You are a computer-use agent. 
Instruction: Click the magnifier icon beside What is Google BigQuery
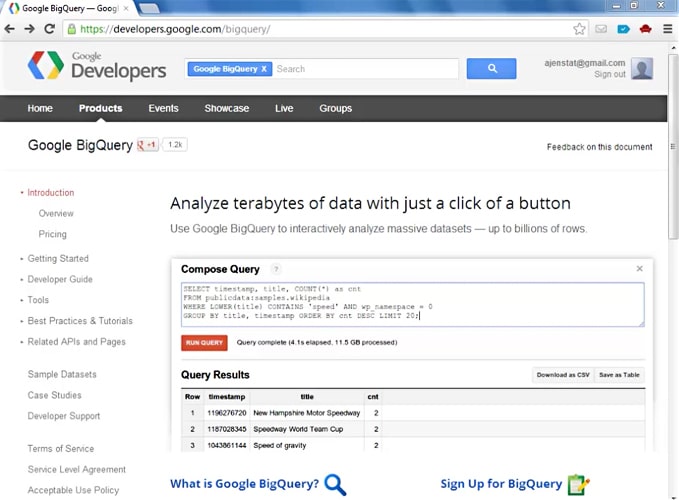coord(335,484)
